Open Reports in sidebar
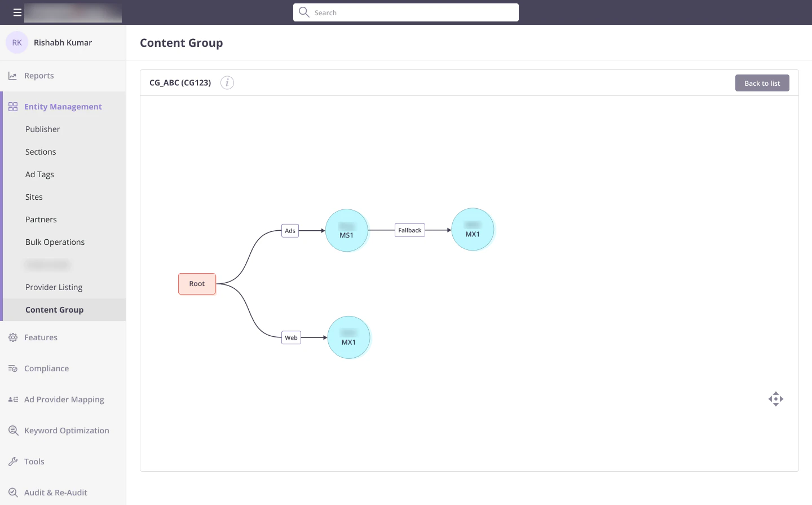The image size is (812, 505). coord(39,76)
